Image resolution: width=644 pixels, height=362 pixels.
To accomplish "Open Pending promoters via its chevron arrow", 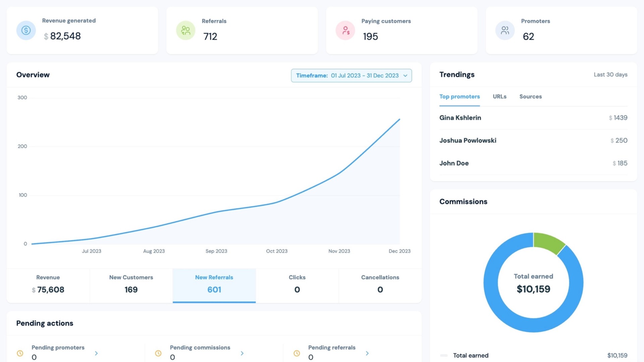I will coord(97,353).
